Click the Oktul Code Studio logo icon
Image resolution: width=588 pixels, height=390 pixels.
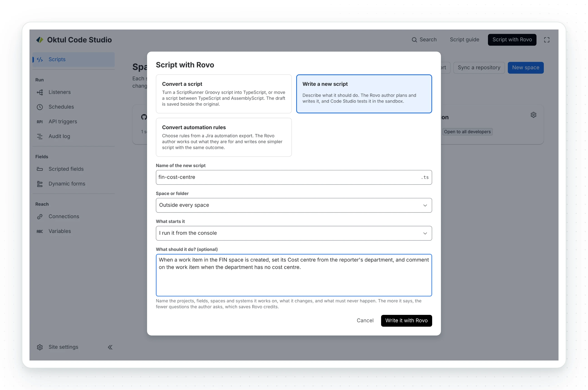pyautogui.click(x=40, y=40)
